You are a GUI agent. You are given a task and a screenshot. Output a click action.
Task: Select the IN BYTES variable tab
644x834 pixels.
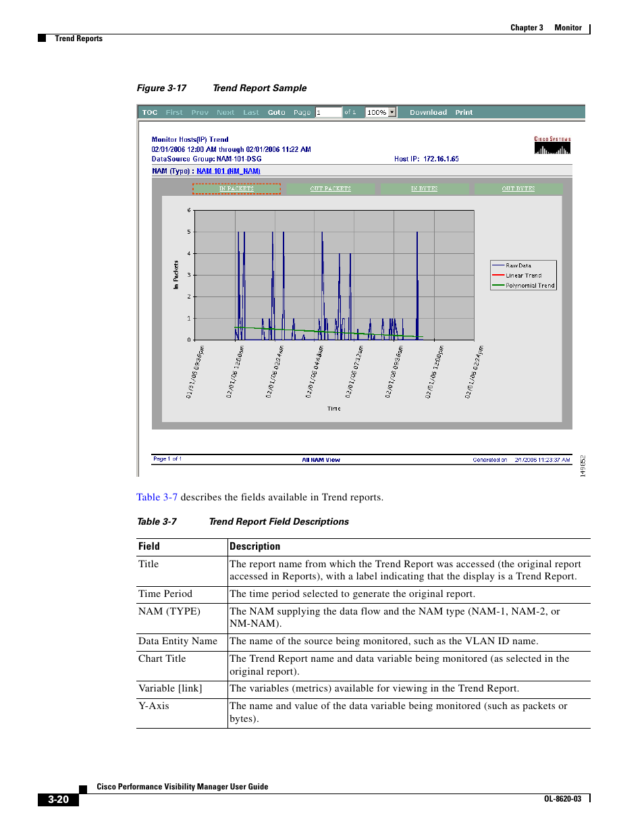click(425, 189)
